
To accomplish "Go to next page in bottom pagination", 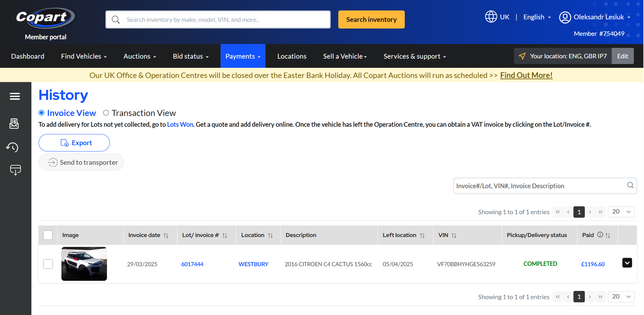I will click(x=590, y=297).
